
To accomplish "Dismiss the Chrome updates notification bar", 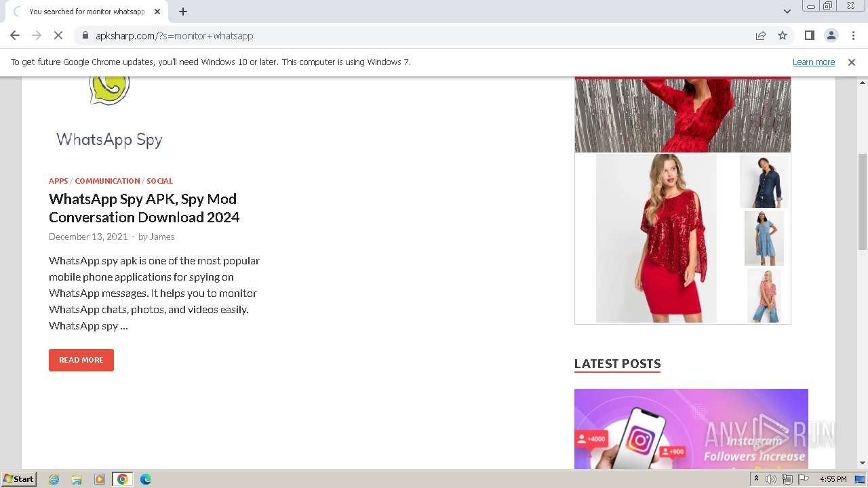I will click(852, 62).
